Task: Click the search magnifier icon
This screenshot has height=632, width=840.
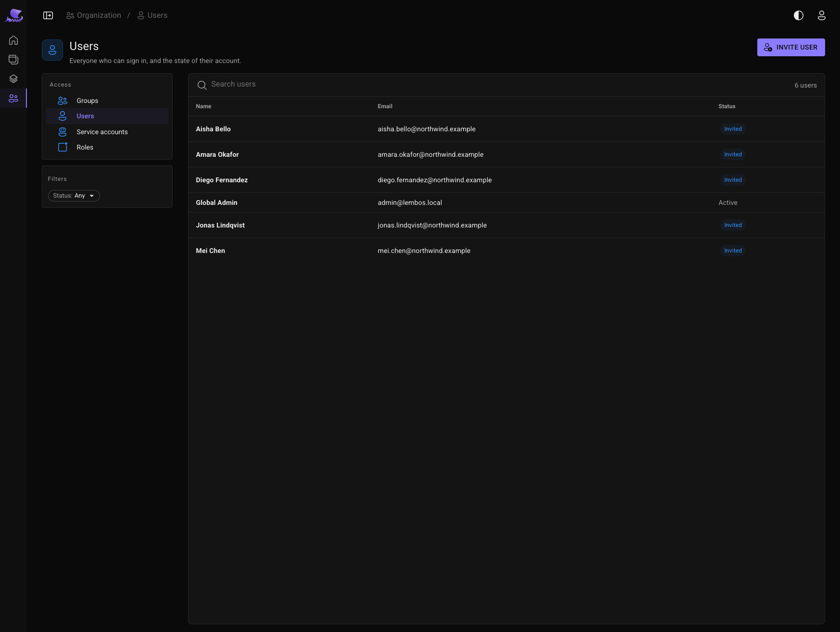Action: pos(202,85)
